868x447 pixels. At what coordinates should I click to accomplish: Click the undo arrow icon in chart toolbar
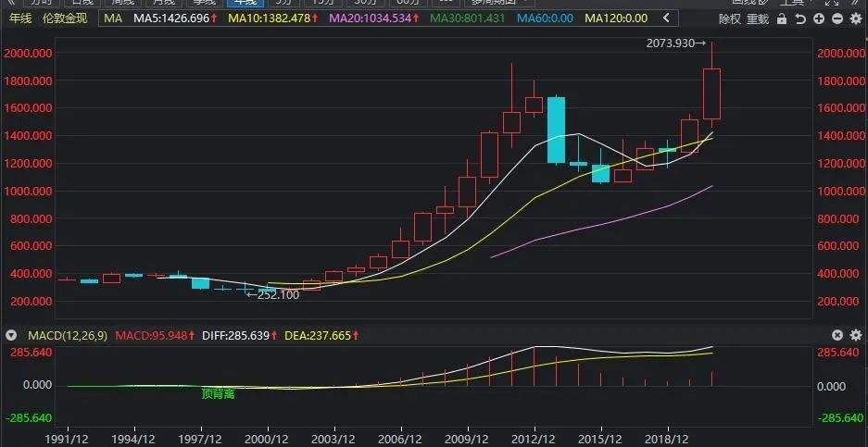pos(799,19)
